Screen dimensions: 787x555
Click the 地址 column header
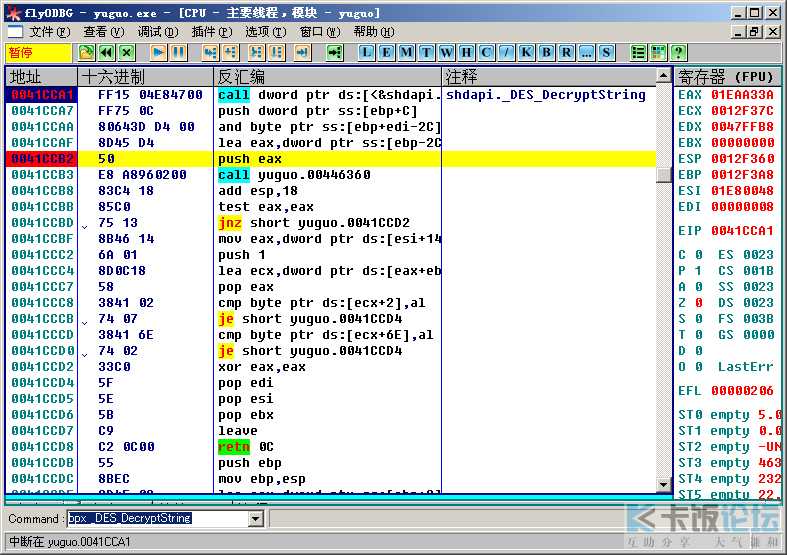point(41,77)
